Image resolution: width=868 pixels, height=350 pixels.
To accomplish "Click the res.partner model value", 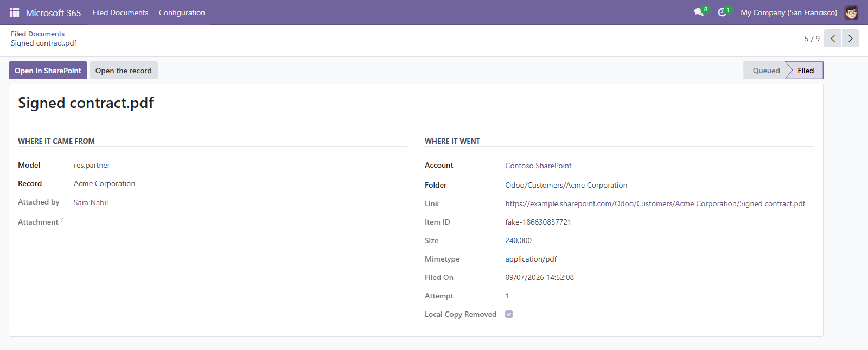I will pos(92,165).
